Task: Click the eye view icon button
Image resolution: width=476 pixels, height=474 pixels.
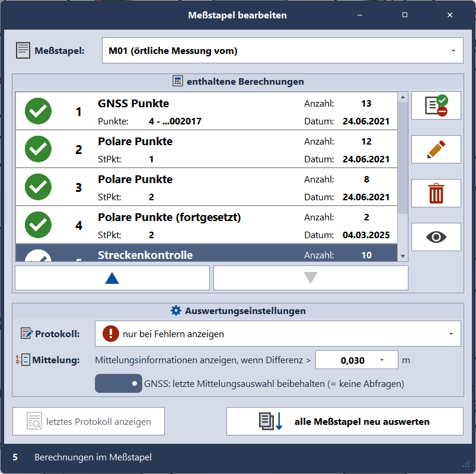Action: point(436,237)
